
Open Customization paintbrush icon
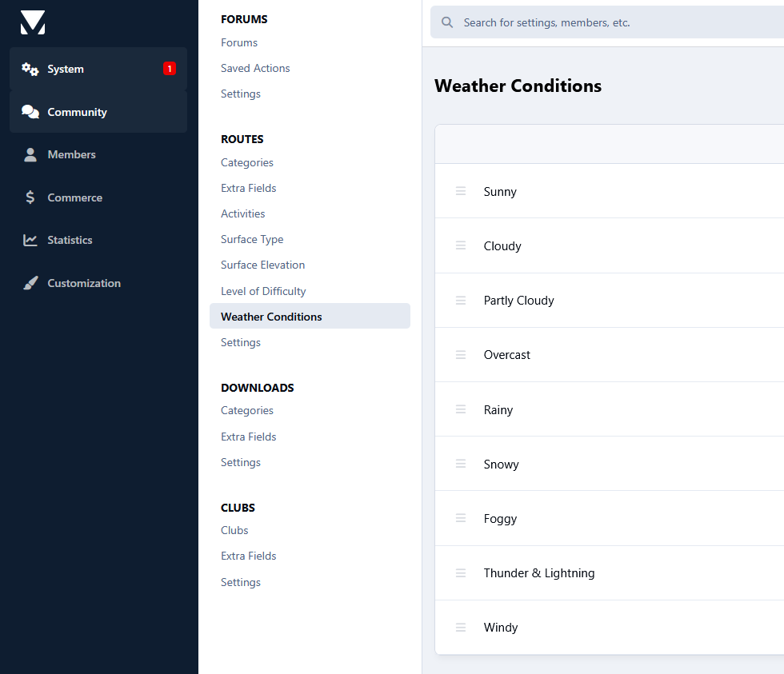click(30, 283)
